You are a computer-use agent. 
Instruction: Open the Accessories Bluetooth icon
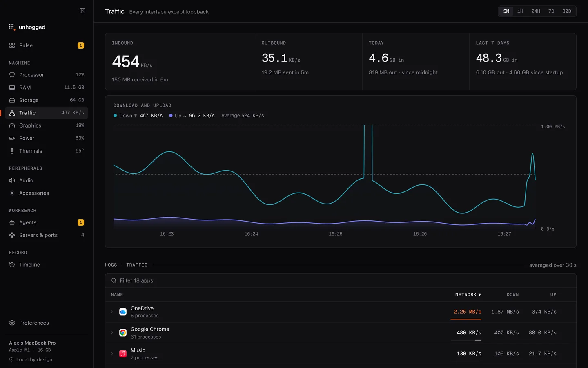pyautogui.click(x=12, y=193)
